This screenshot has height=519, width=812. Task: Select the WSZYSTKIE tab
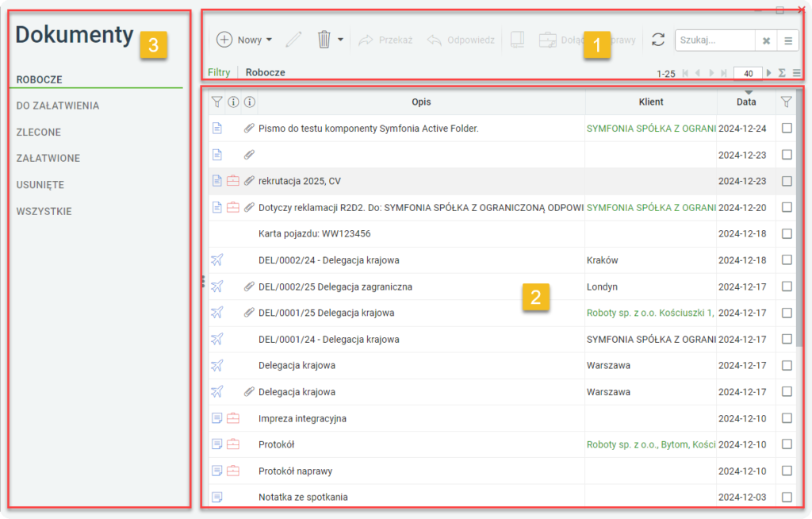(x=44, y=212)
